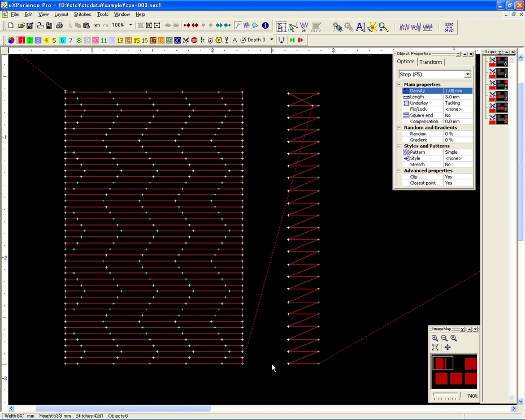Viewport: 525px width, 420px height.
Task: Click the Pattern value Simple
Action: 458,153
